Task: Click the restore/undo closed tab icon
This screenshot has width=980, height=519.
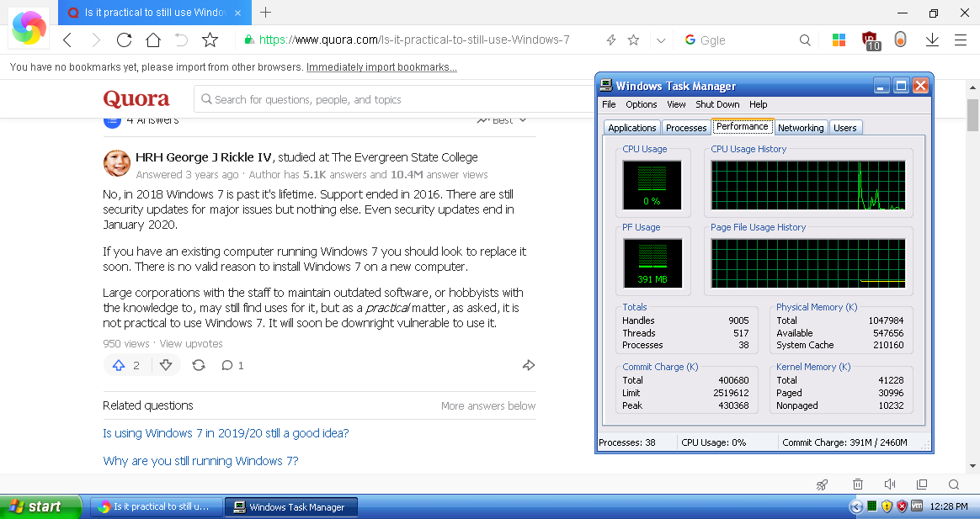Action: pyautogui.click(x=181, y=40)
